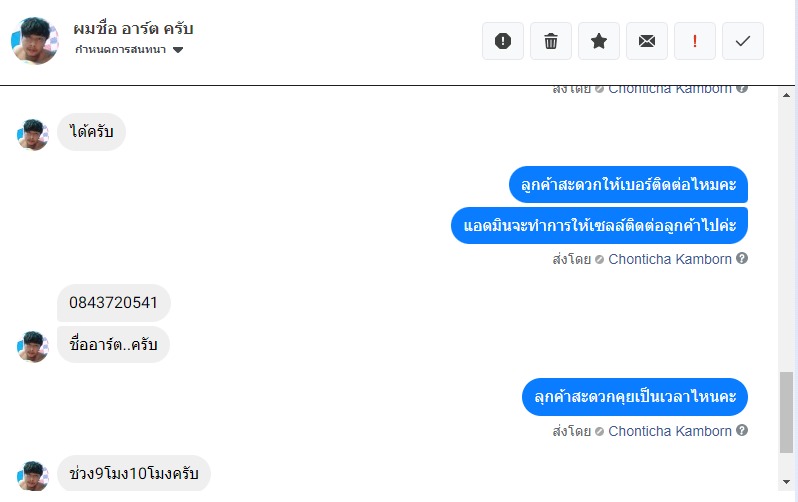798x502 pixels.
Task: Mark conversation done with checkmark icon
Action: coord(742,41)
